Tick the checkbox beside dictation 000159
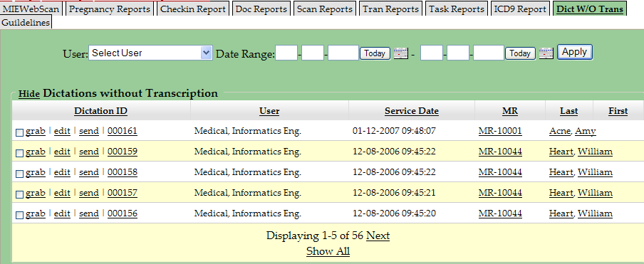This screenshot has width=644, height=264. (x=19, y=153)
